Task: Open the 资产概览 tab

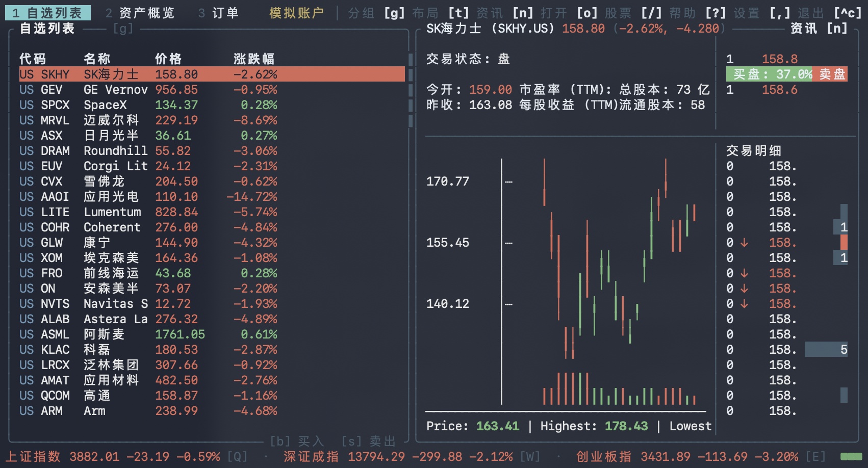Action: [x=140, y=13]
